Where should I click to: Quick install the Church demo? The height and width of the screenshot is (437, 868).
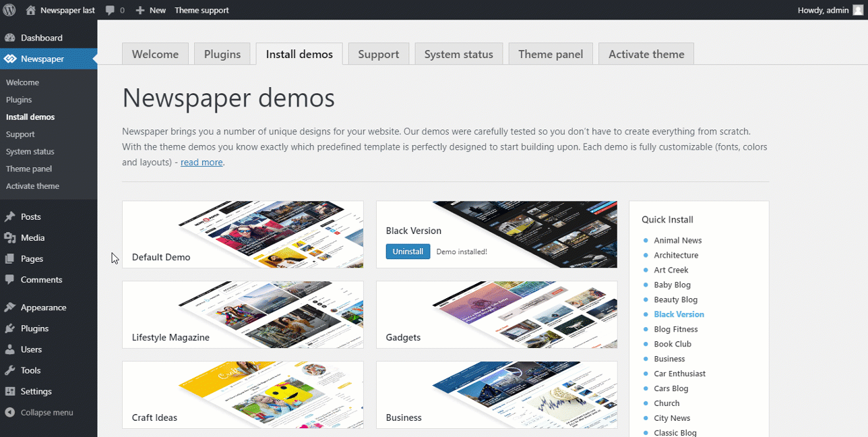[666, 403]
